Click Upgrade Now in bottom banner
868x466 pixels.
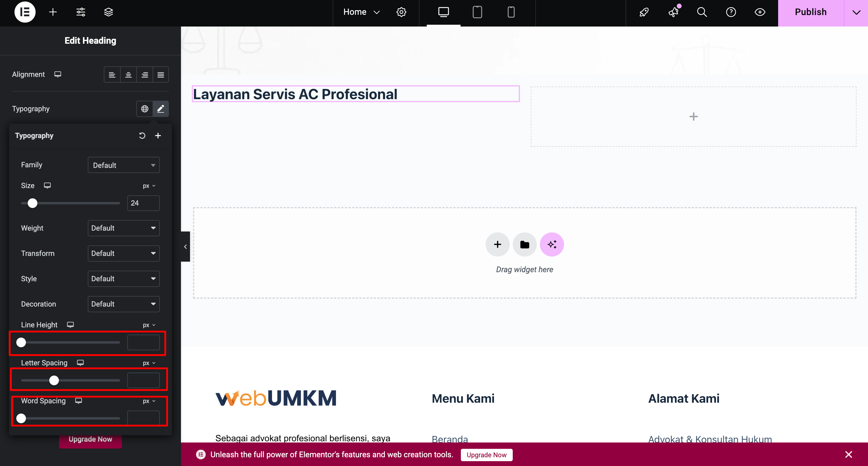[x=486, y=455]
